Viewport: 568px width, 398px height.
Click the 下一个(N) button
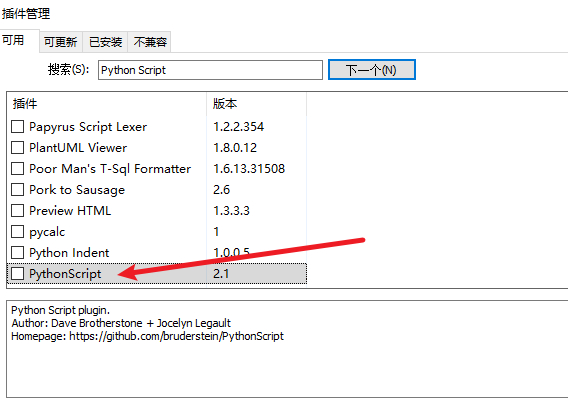click(x=372, y=70)
